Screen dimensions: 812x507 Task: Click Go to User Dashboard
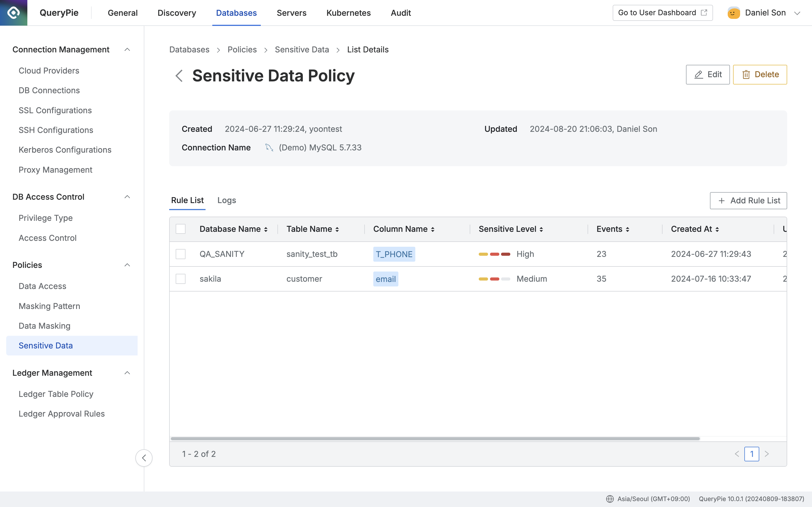657,12
